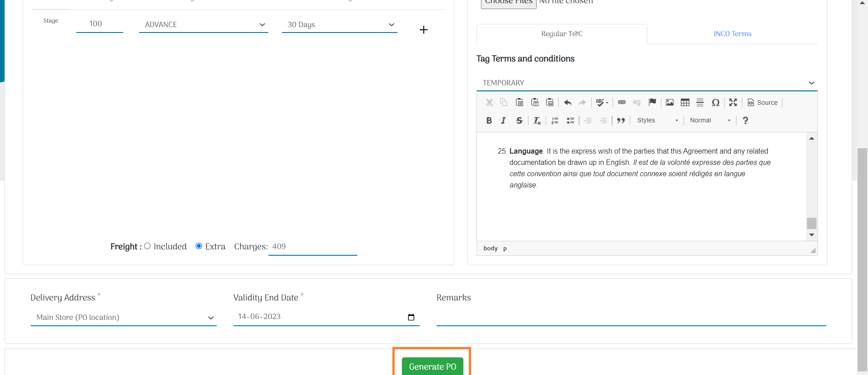868x375 pixels.
Task: Maximize the editor with fullscreen icon
Action: point(733,103)
